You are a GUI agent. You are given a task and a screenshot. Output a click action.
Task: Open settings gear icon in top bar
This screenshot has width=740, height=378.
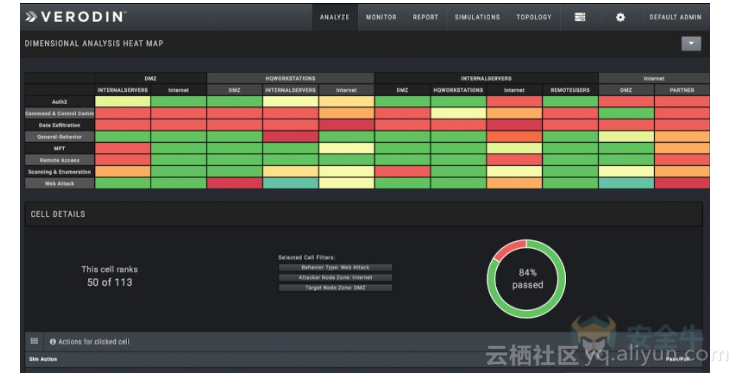[620, 17]
